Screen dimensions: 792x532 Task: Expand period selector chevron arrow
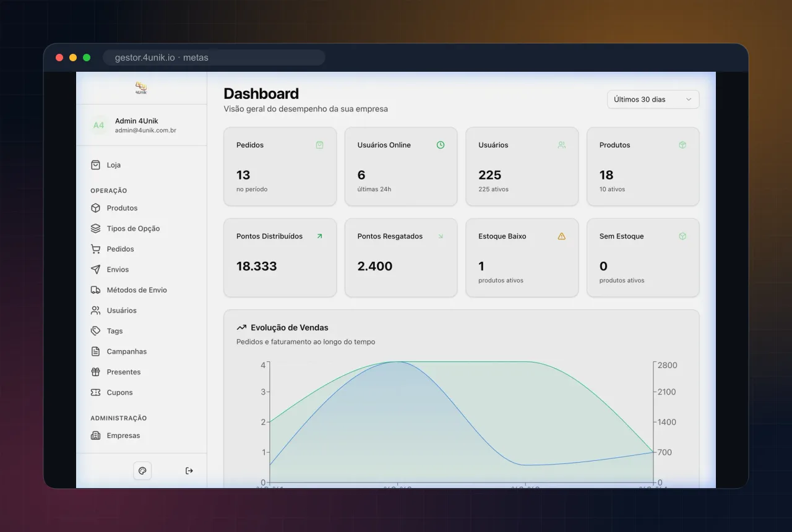click(689, 100)
